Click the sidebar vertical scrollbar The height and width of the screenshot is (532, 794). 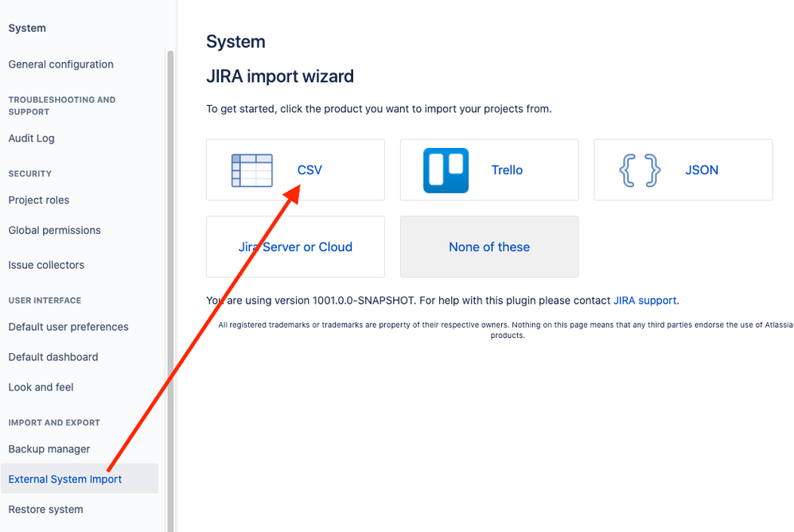(x=170, y=291)
